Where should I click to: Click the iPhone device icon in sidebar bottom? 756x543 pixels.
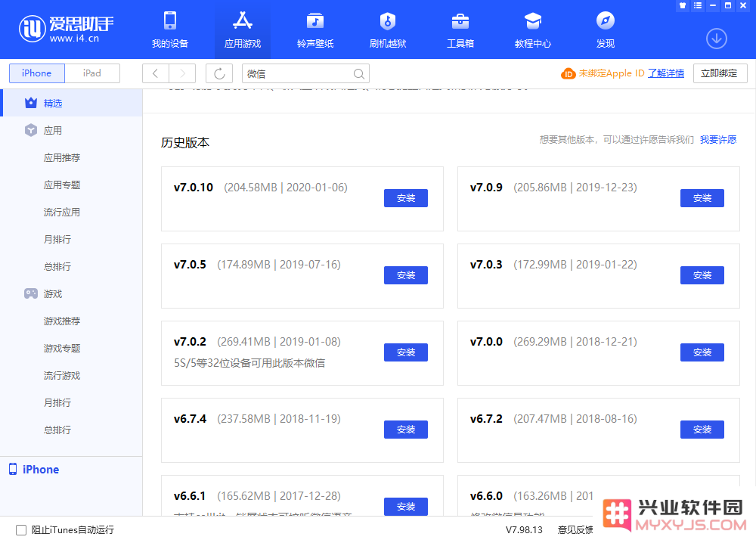click(x=13, y=469)
